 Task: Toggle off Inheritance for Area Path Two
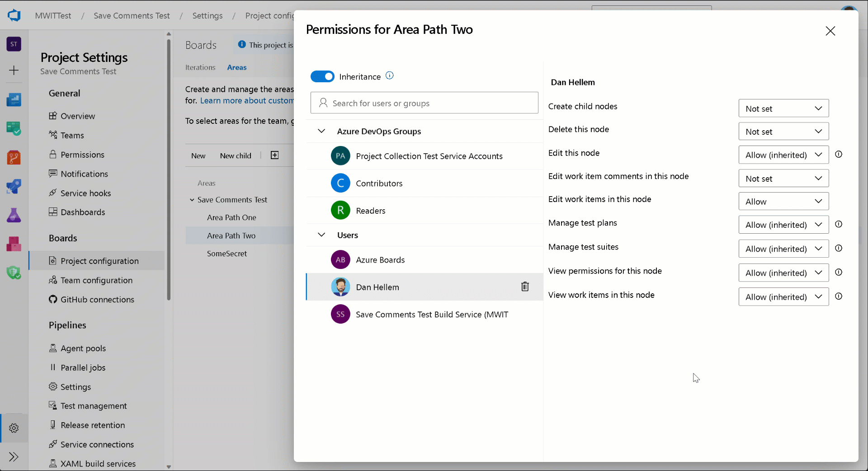click(x=322, y=76)
